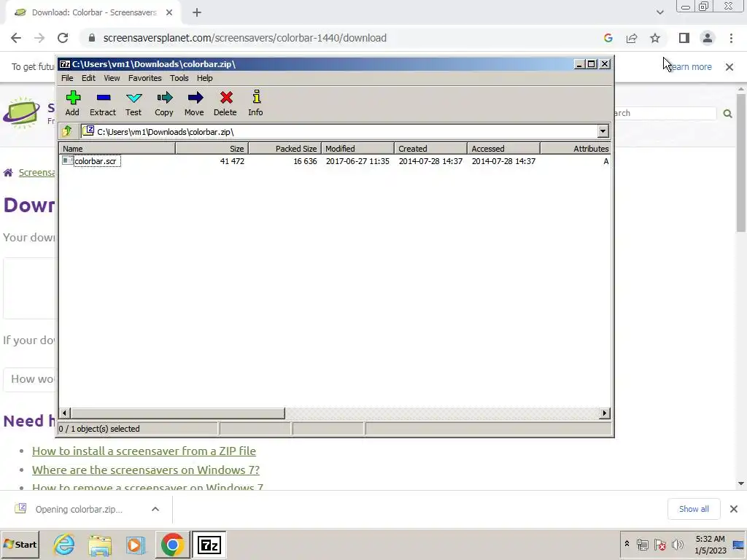This screenshot has width=747, height=560.
Task: Switch to Chrome in the taskbar
Action: [x=172, y=545]
